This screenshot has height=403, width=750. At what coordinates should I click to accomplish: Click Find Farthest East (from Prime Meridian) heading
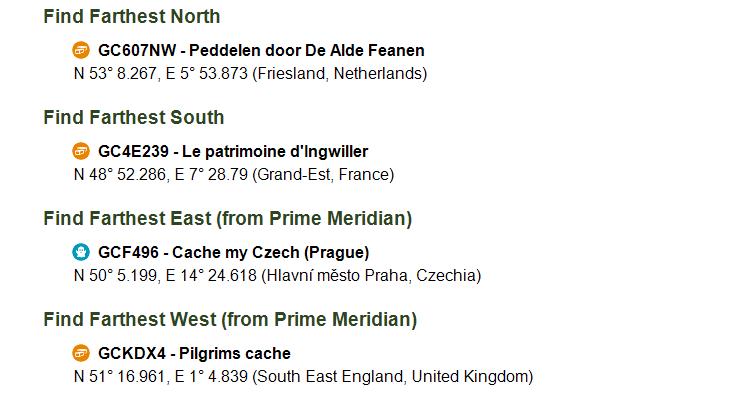[x=228, y=218]
